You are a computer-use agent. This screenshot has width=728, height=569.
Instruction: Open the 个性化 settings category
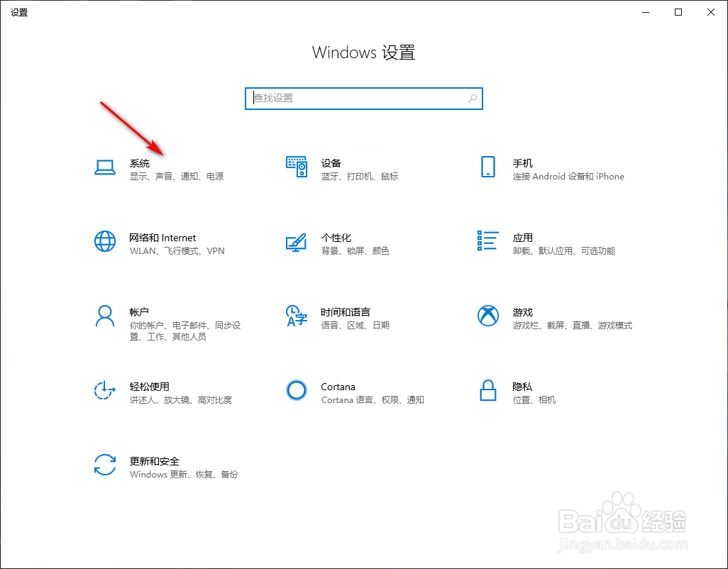(x=336, y=238)
